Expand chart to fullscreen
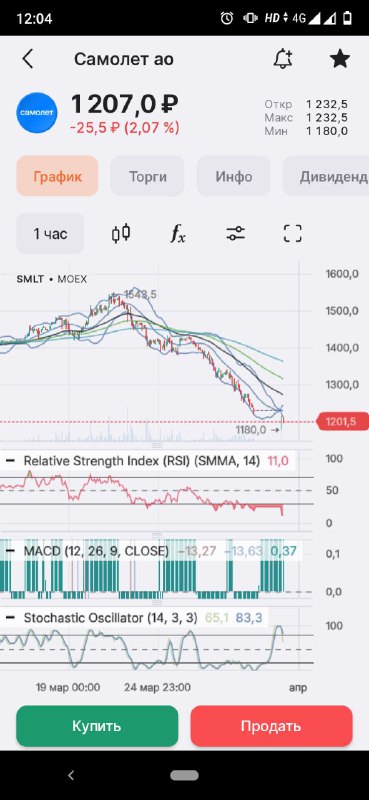The width and height of the screenshot is (369, 800). (293, 234)
